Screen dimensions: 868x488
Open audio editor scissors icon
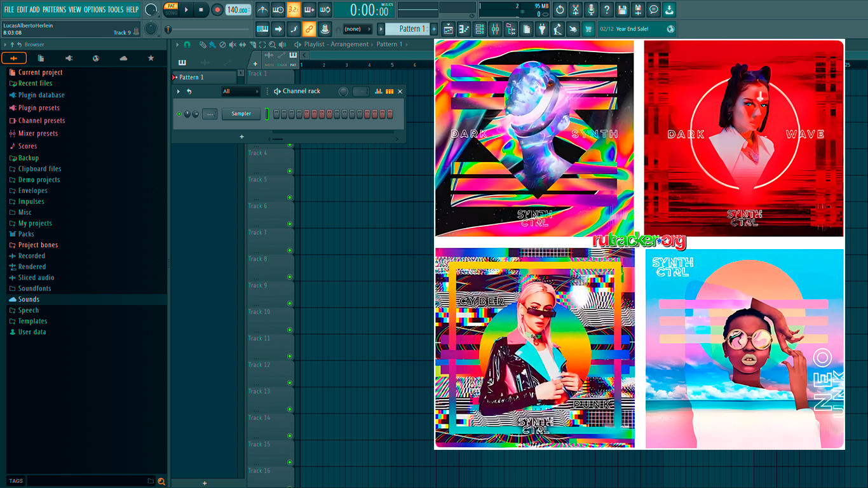pos(576,10)
